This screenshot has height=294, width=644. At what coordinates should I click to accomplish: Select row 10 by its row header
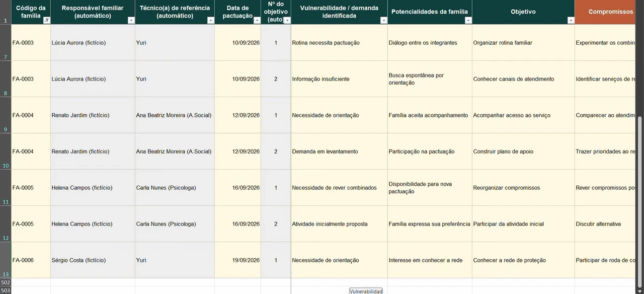tap(6, 152)
